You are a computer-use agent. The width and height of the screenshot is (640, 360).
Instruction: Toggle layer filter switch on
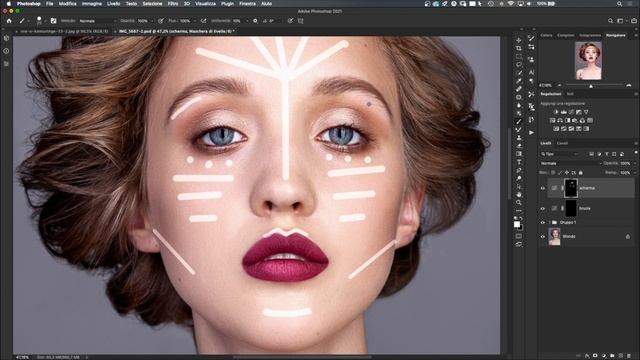coord(636,153)
